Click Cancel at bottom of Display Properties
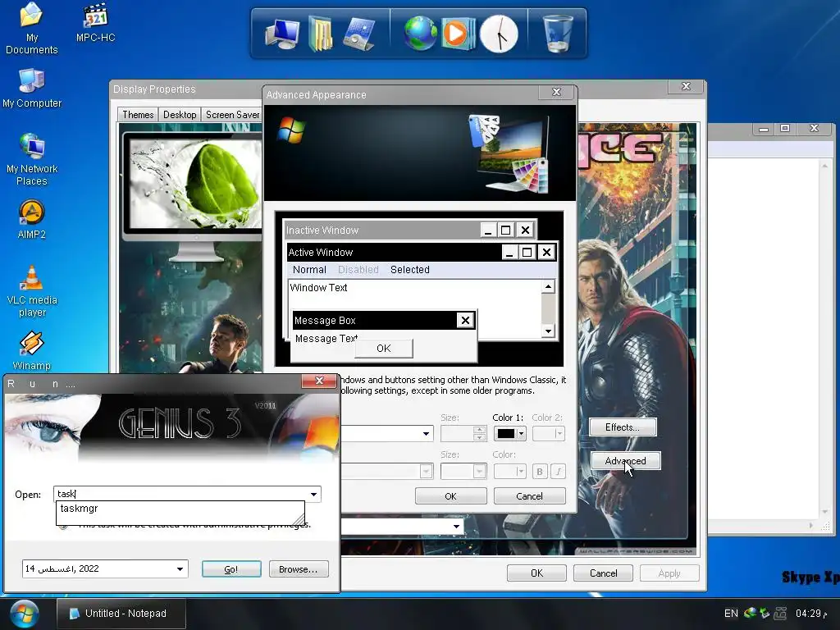 coord(603,573)
